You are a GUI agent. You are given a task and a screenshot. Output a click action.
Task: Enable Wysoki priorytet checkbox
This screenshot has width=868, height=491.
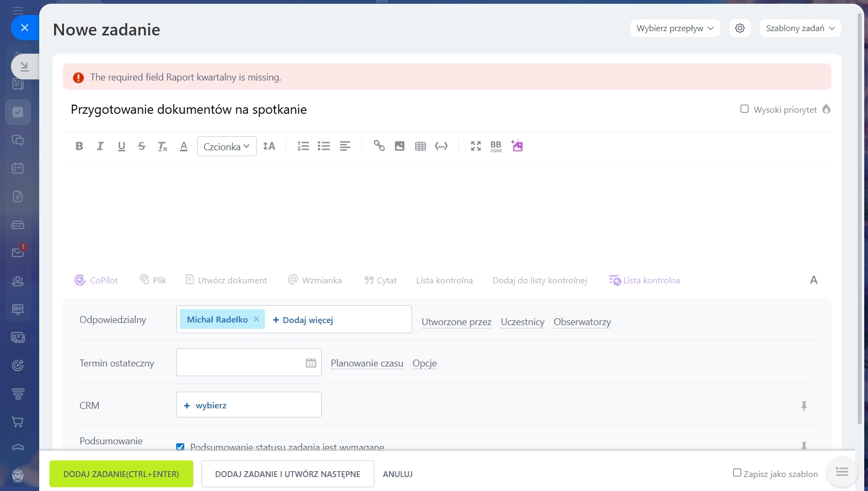tap(744, 109)
